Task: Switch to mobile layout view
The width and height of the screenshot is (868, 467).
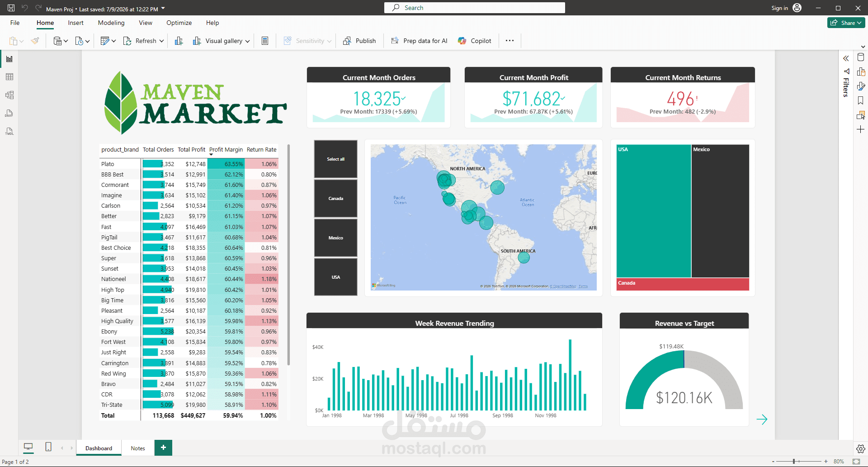Action: coord(48,447)
